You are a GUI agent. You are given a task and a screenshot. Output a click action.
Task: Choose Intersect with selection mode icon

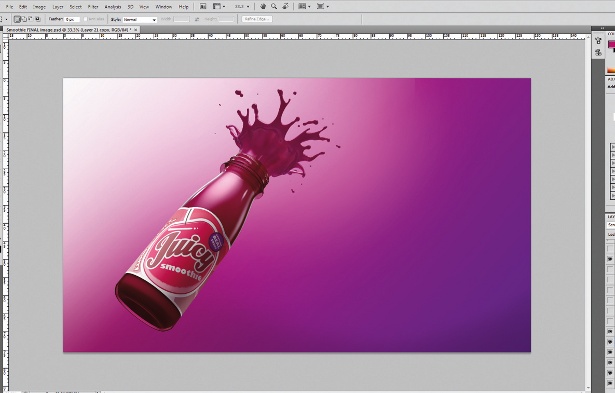tap(38, 19)
